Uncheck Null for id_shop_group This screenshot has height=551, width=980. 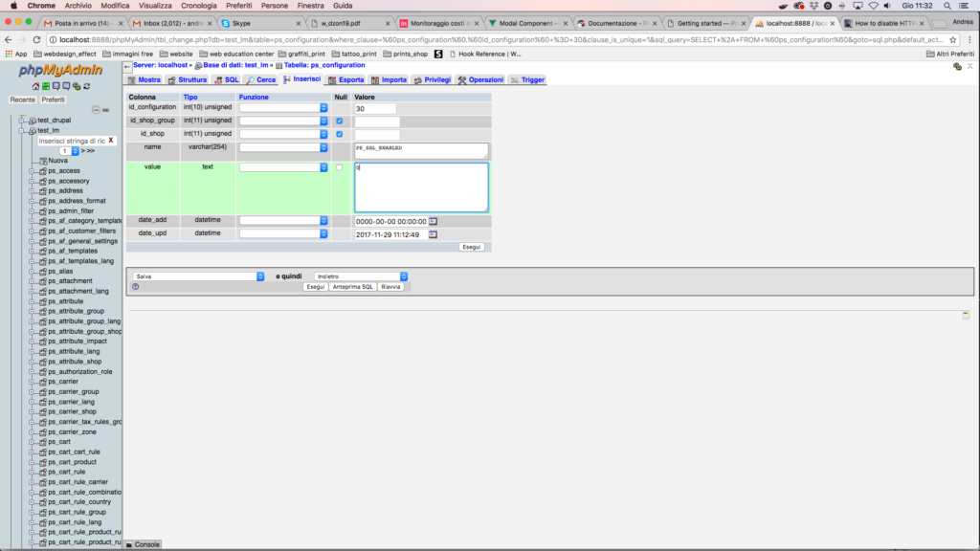(x=340, y=121)
